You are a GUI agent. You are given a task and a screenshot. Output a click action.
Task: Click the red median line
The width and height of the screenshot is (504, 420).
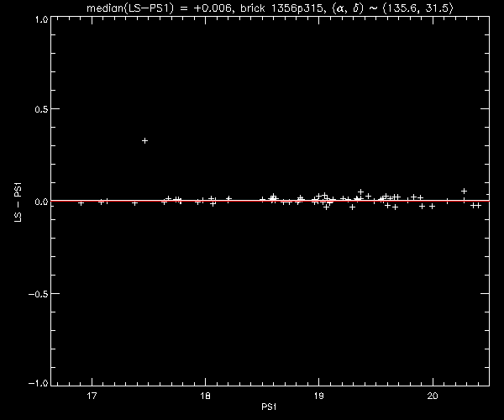point(270,201)
